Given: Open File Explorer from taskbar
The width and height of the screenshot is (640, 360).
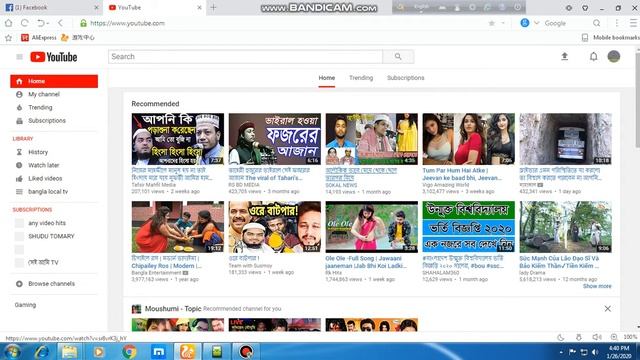Looking at the screenshot, I should pyautogui.click(x=69, y=351).
